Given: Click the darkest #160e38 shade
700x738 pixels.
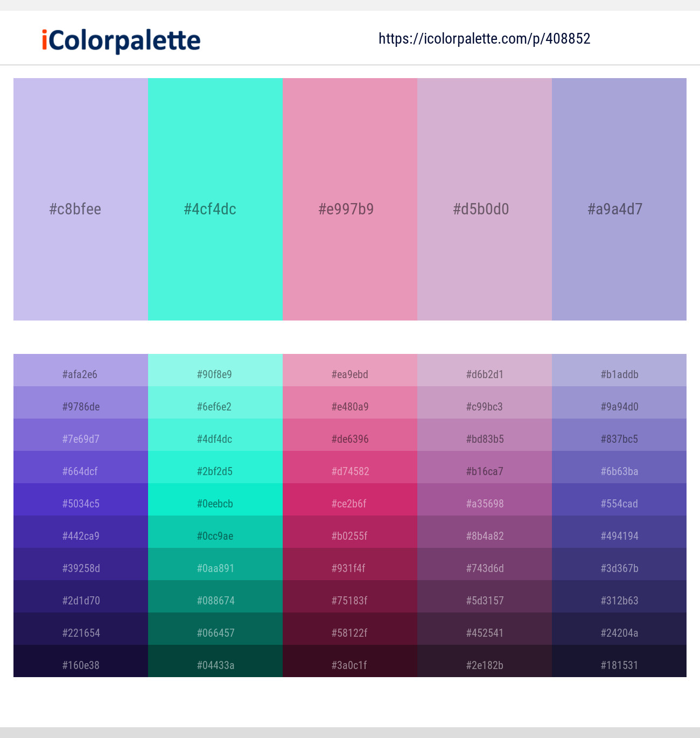Looking at the screenshot, I should click(80, 665).
